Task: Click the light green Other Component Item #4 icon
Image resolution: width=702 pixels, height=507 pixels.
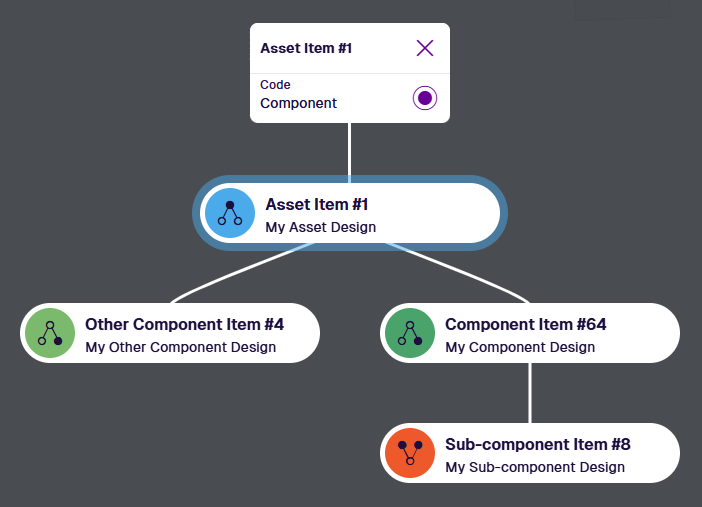Action: tap(50, 333)
